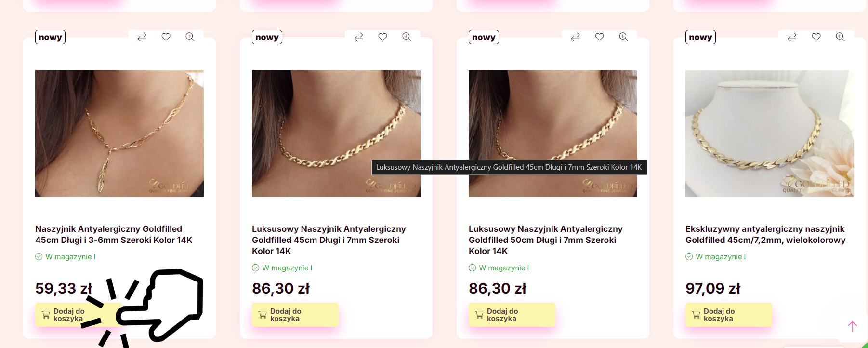
Task: Open magnifier quick view on the 50cm necklace
Action: coord(623,37)
